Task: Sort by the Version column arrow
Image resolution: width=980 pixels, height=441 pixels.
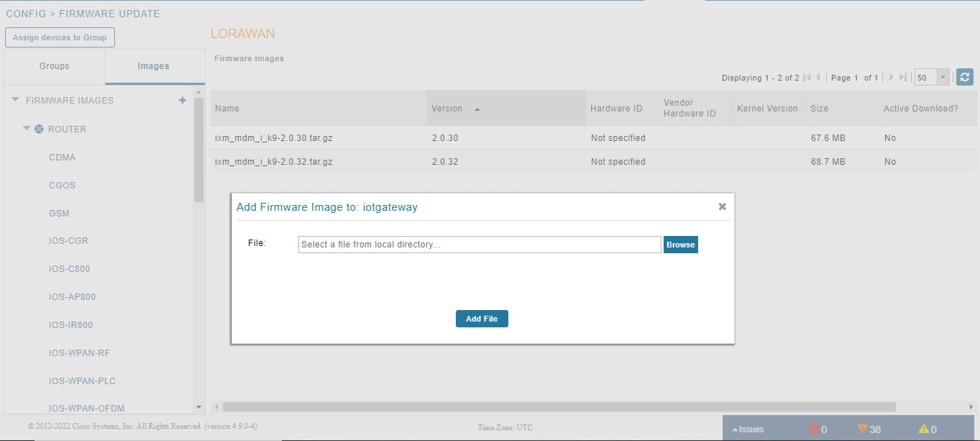Action: [x=477, y=109]
